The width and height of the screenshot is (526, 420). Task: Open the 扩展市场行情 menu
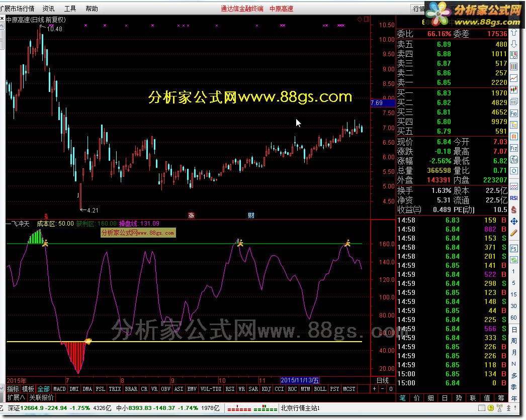coord(17,9)
